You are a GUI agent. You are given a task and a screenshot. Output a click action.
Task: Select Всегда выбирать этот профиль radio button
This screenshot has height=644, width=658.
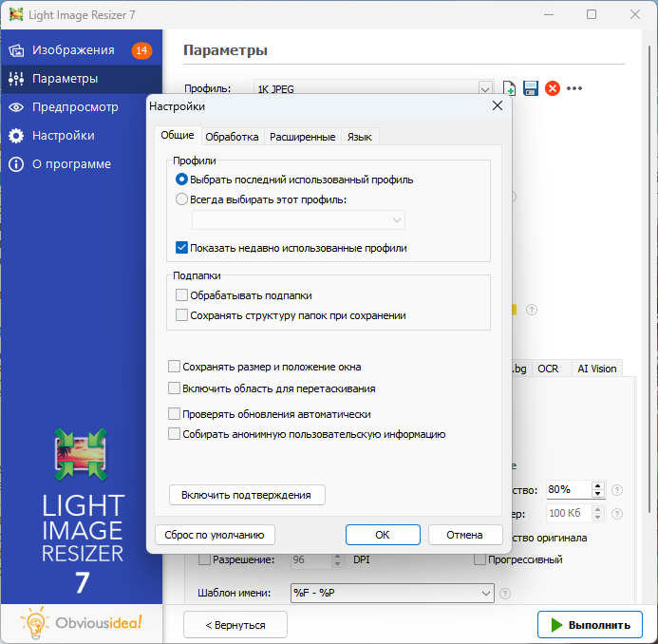point(182,199)
